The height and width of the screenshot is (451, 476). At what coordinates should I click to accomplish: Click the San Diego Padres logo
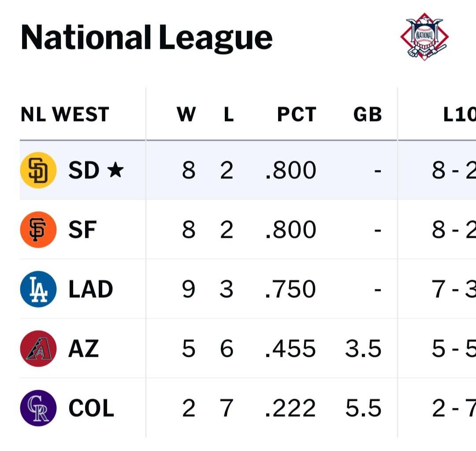pos(38,170)
